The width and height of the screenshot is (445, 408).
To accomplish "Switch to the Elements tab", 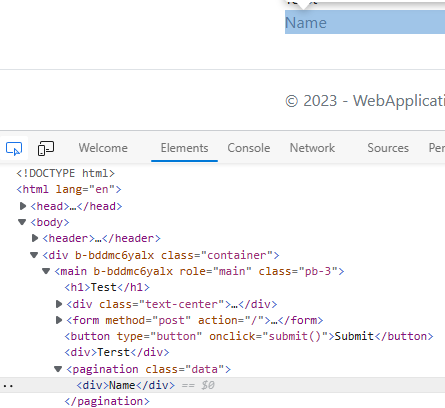I will click(x=184, y=148).
